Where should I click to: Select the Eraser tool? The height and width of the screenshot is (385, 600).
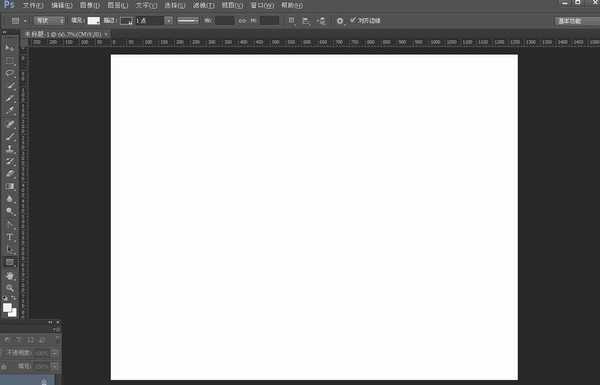coord(10,174)
